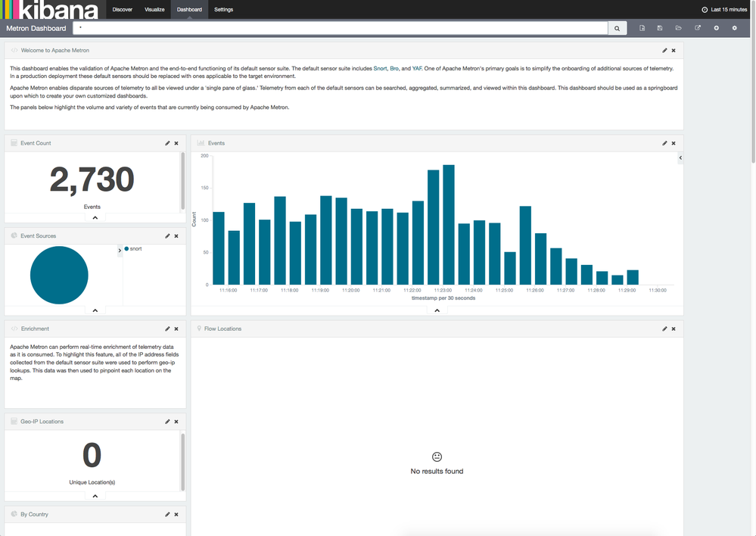This screenshot has height=536, width=756.
Task: Open dashboard options with the gear icon
Action: coord(733,28)
